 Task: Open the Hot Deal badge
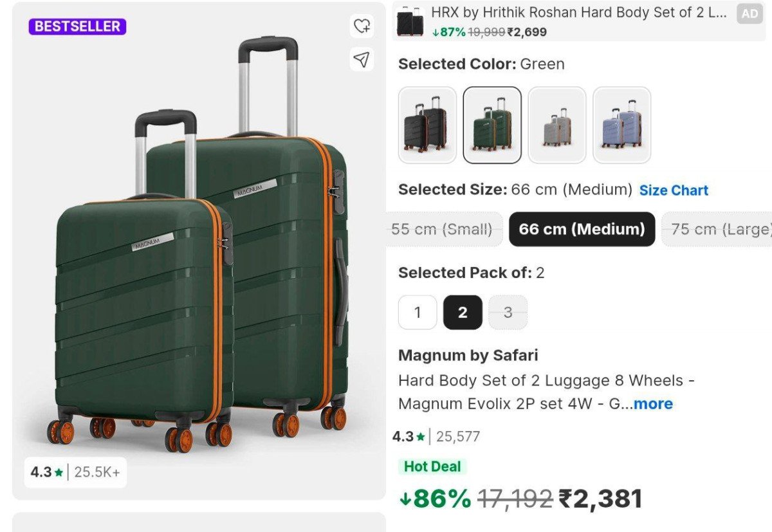[x=432, y=466]
